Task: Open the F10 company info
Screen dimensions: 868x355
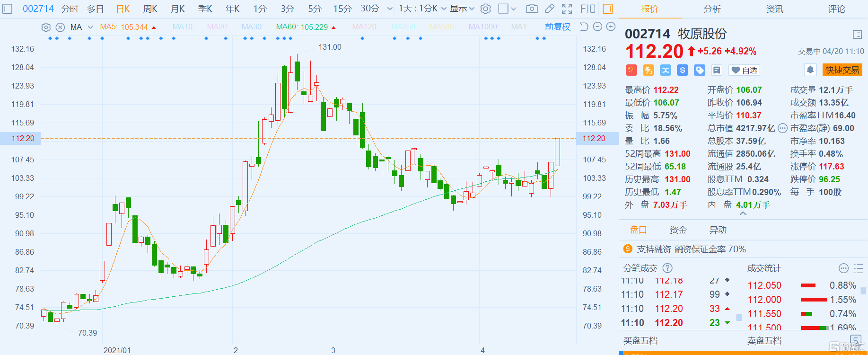Action: pos(587,9)
